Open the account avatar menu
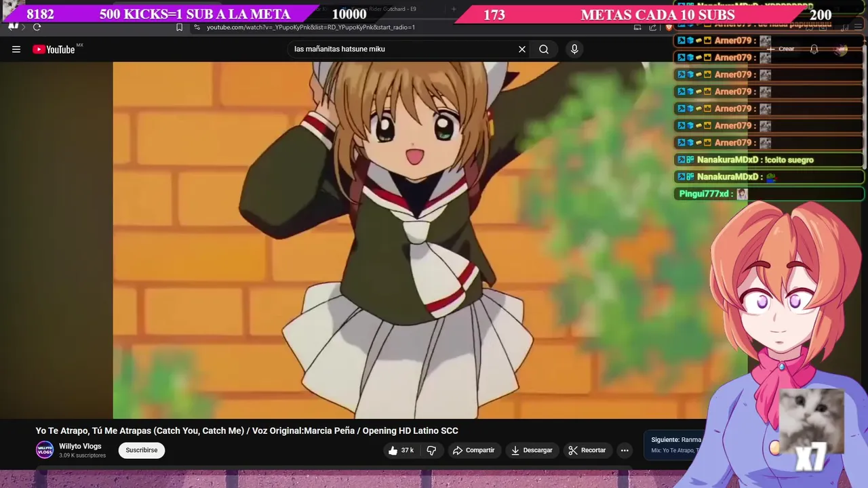This screenshot has height=488, width=868. [x=841, y=49]
